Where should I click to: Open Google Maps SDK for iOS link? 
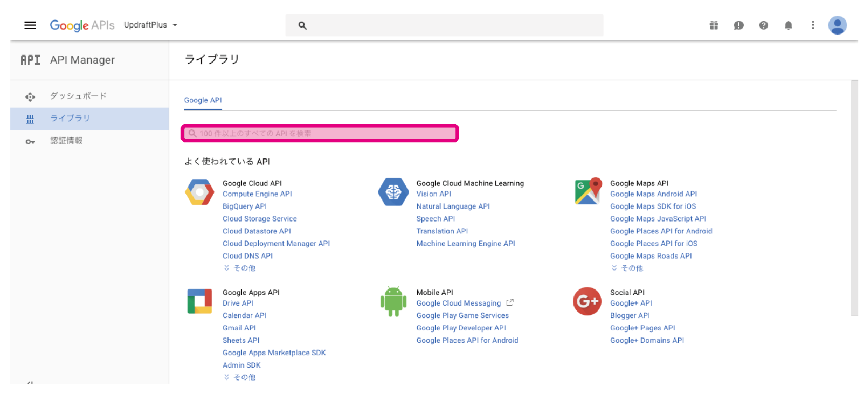[653, 207]
